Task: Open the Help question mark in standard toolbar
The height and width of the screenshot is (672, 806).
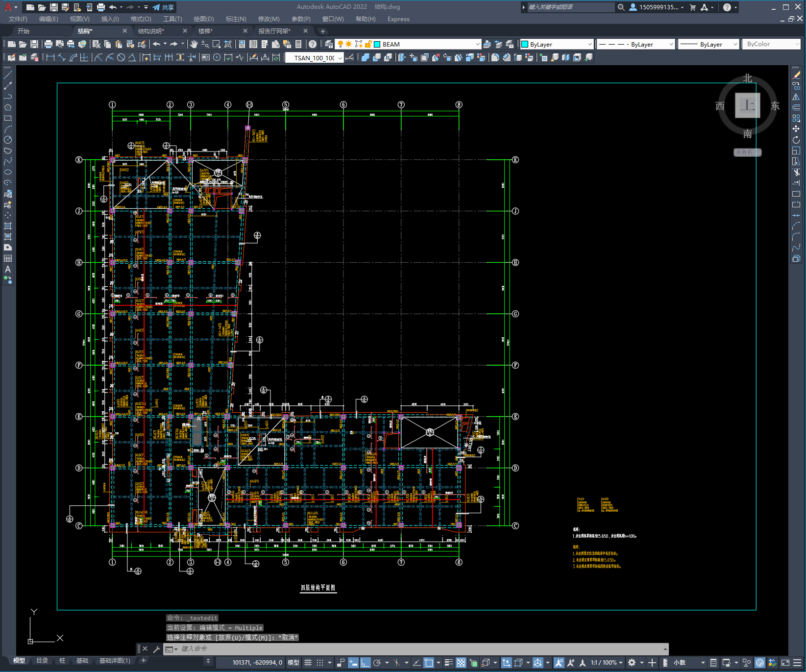Action: click(x=313, y=44)
